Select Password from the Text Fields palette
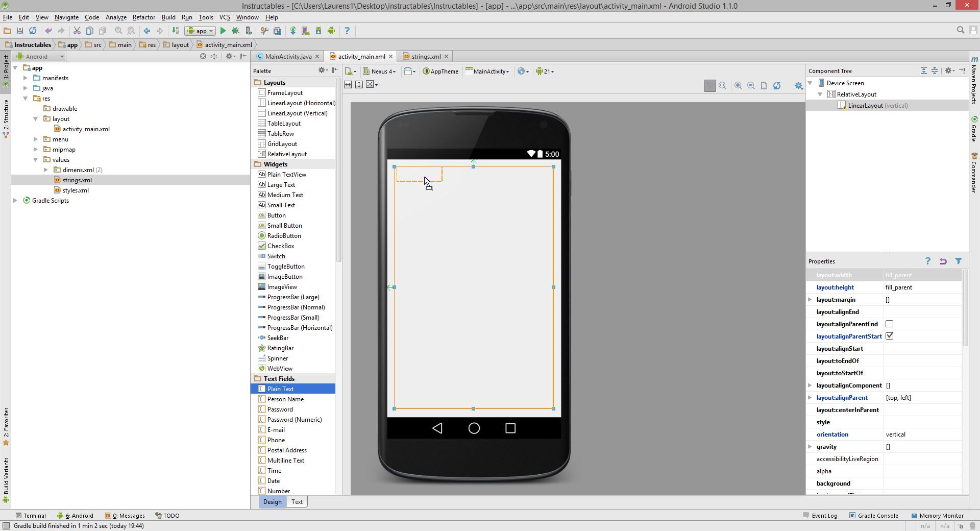Viewport: 980px width, 531px height. pyautogui.click(x=280, y=409)
